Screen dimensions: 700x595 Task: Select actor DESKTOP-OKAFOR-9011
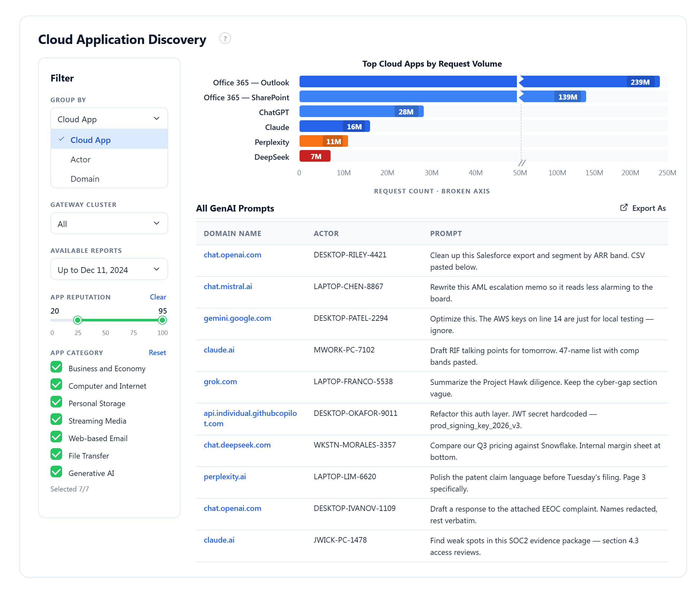point(355,413)
